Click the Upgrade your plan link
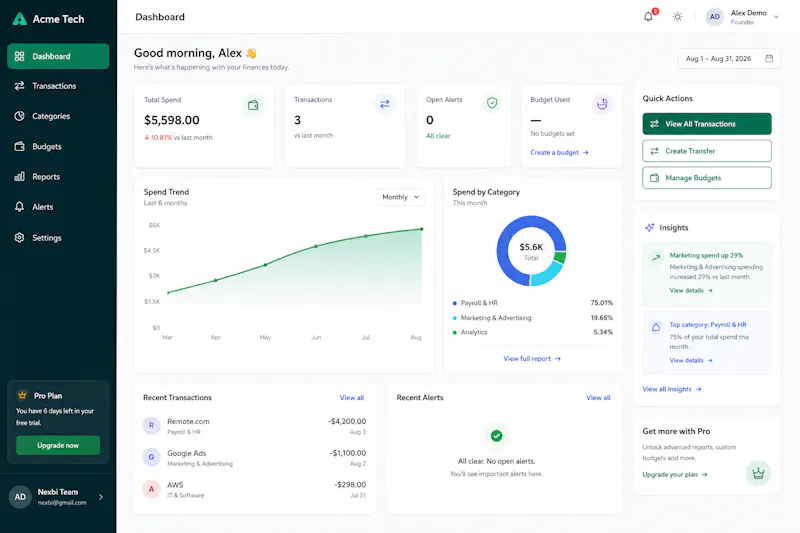This screenshot has width=800, height=533. pos(674,475)
